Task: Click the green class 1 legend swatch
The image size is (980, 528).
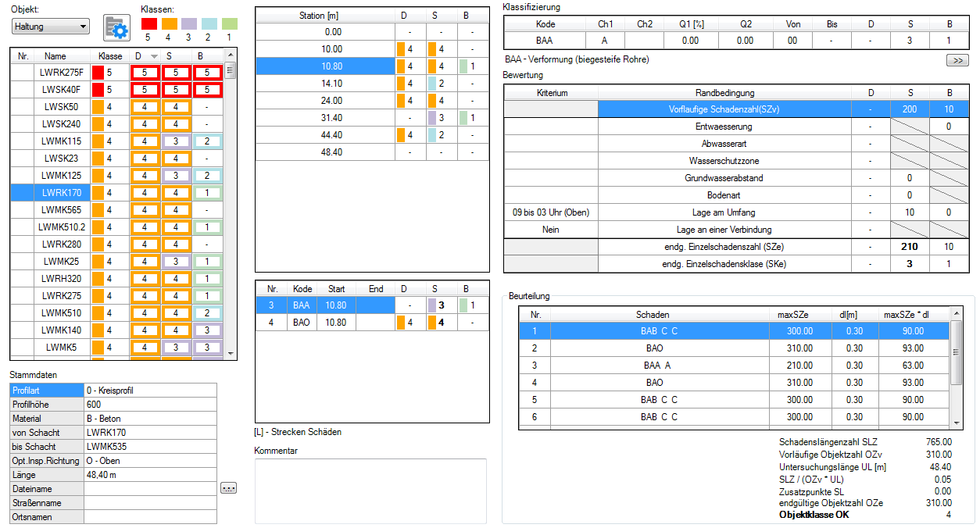Action: tap(229, 24)
